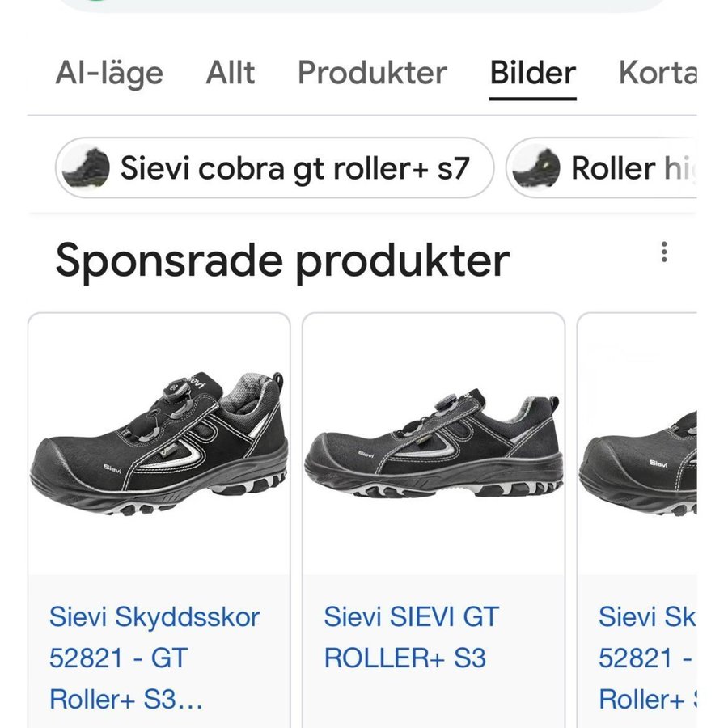The width and height of the screenshot is (728, 728).
Task: Click the "Sponsrade produkter" heading
Action: click(x=282, y=260)
